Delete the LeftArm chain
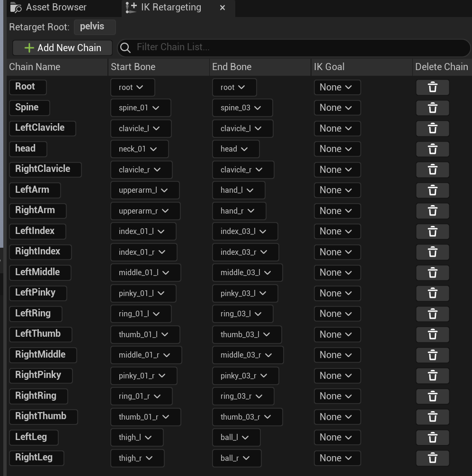This screenshot has height=476, width=472. click(432, 190)
